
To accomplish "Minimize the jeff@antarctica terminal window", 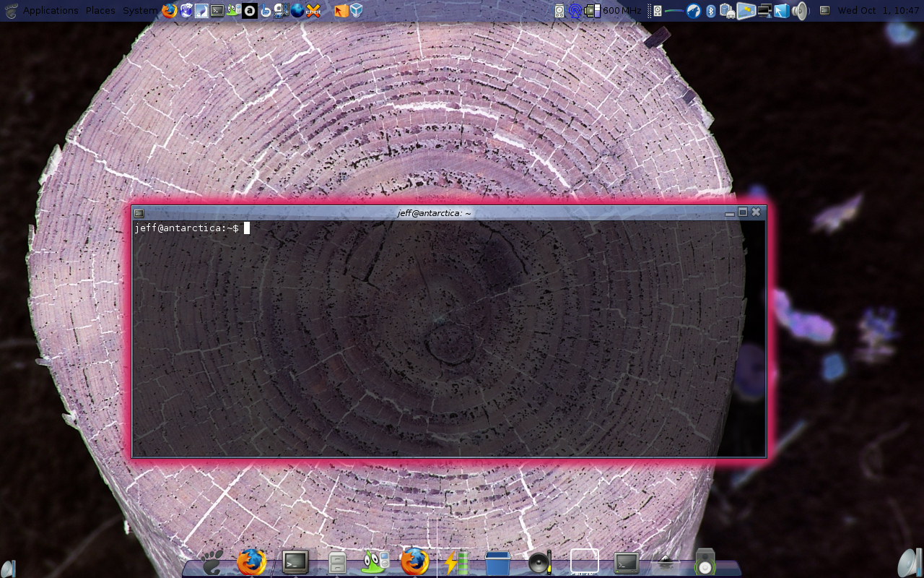I will tap(730, 213).
